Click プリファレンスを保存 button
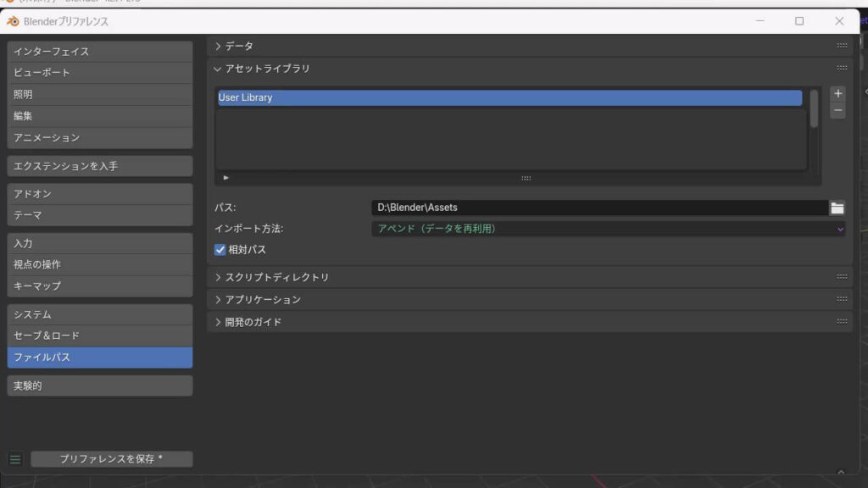The image size is (868, 488). point(111,459)
